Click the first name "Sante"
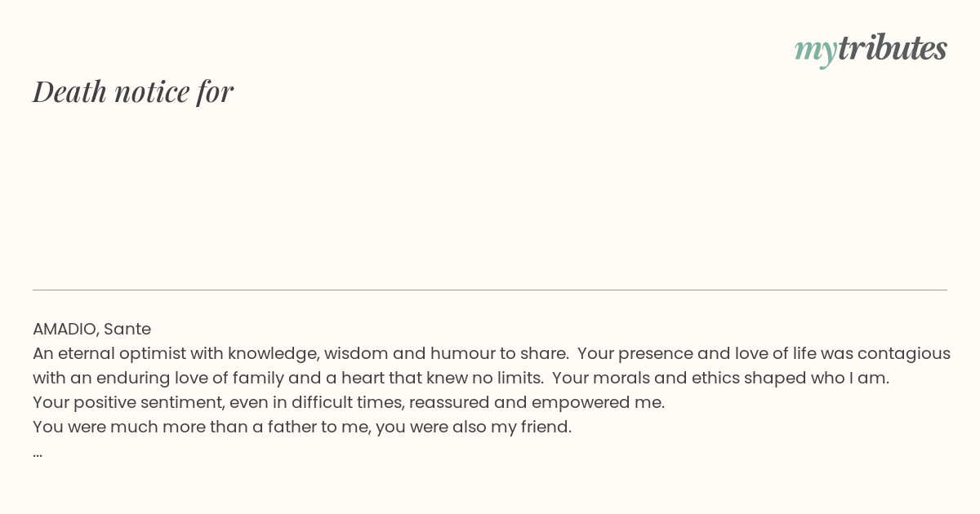 pos(127,330)
